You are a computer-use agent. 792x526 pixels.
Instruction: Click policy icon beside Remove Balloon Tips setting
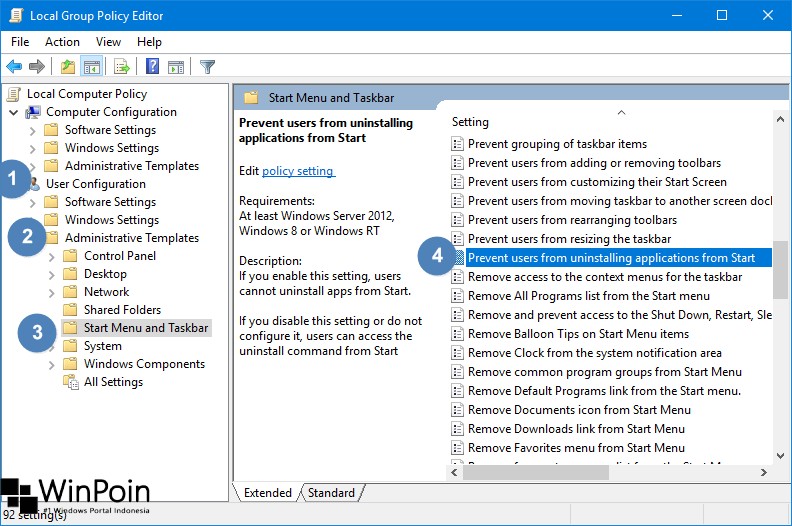[x=457, y=334]
